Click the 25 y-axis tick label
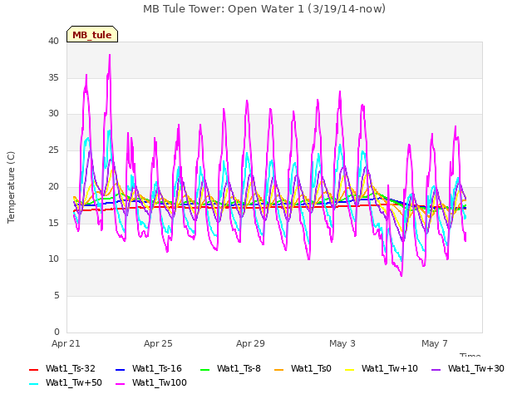This screenshot has width=532, height=399. [x=53, y=150]
